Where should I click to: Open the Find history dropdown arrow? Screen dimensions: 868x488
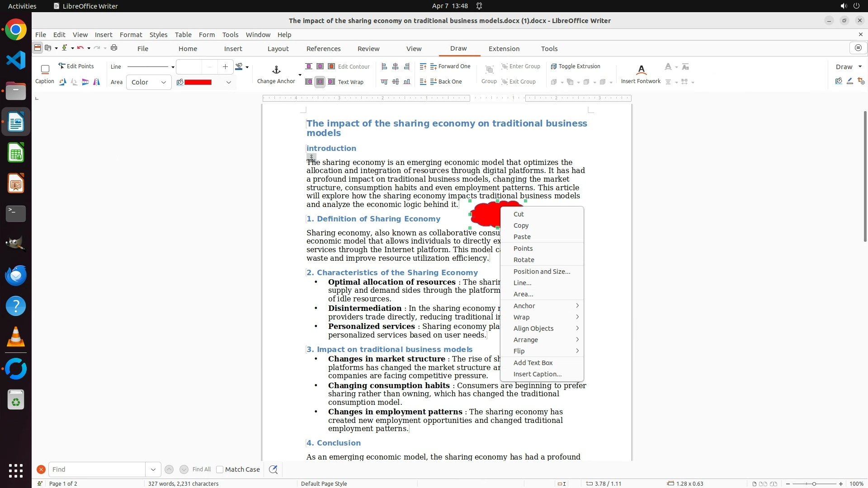(153, 469)
